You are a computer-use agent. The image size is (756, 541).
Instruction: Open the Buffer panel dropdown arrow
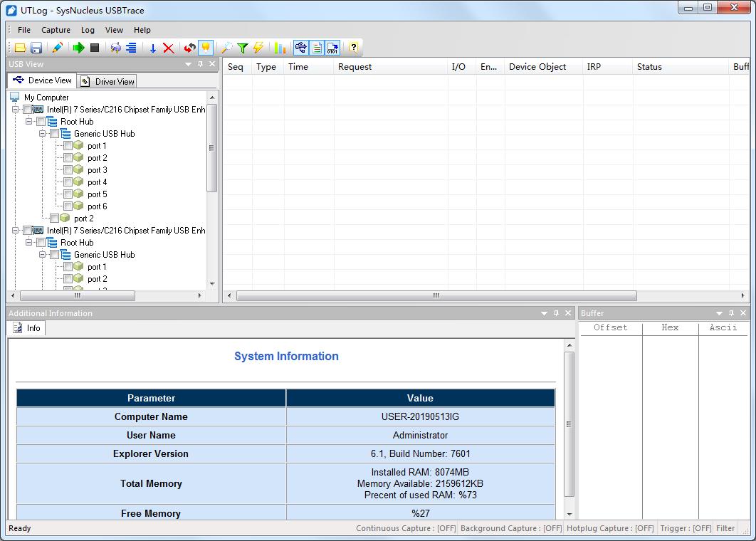coord(719,313)
